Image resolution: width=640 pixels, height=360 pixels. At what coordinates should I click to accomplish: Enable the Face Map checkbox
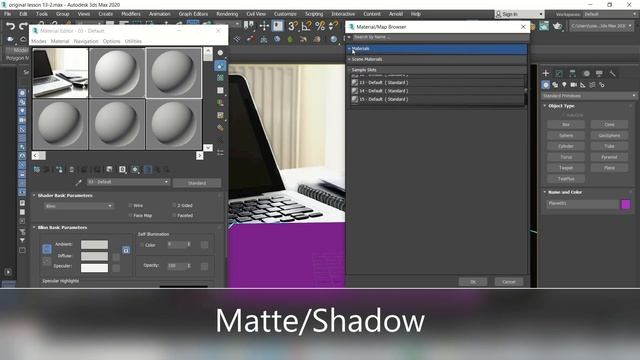(x=131, y=215)
